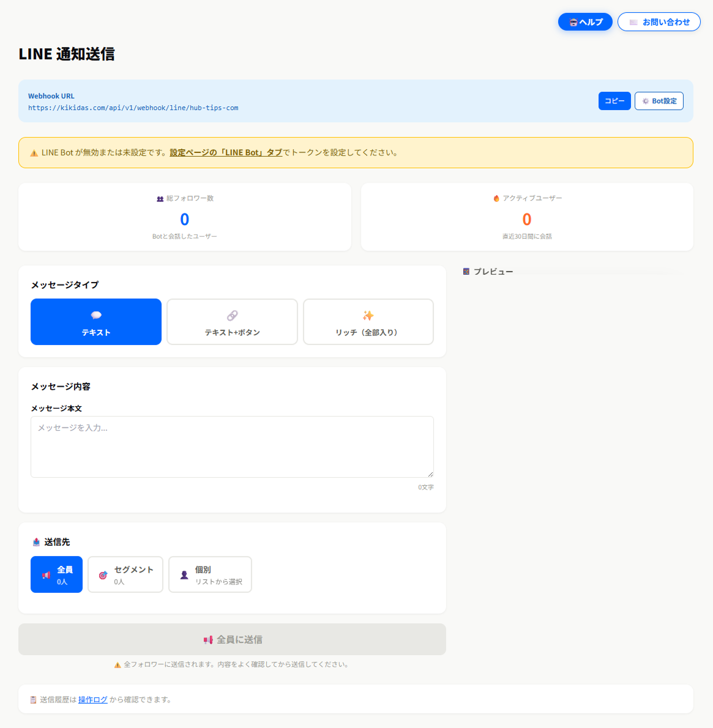The height and width of the screenshot is (728, 713).
Task: Open the 操作ログ link
Action: tap(92, 699)
